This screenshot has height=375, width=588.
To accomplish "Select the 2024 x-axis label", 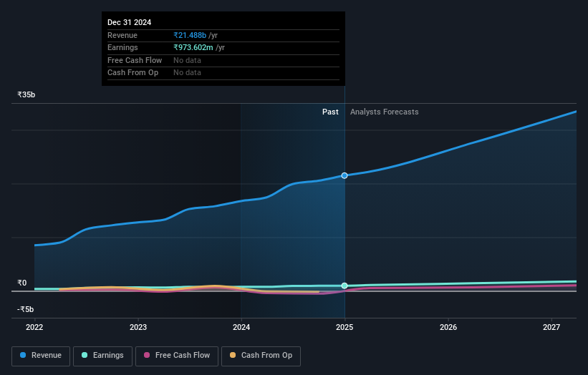I will (x=241, y=327).
